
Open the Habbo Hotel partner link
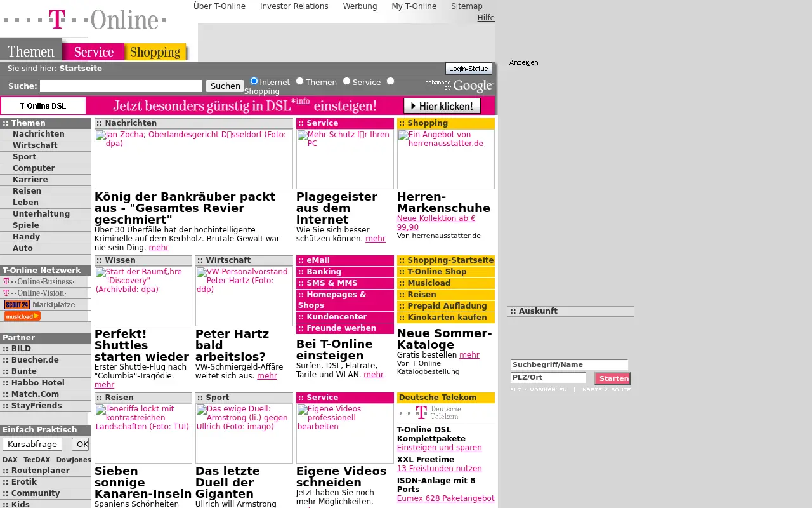[38, 383]
